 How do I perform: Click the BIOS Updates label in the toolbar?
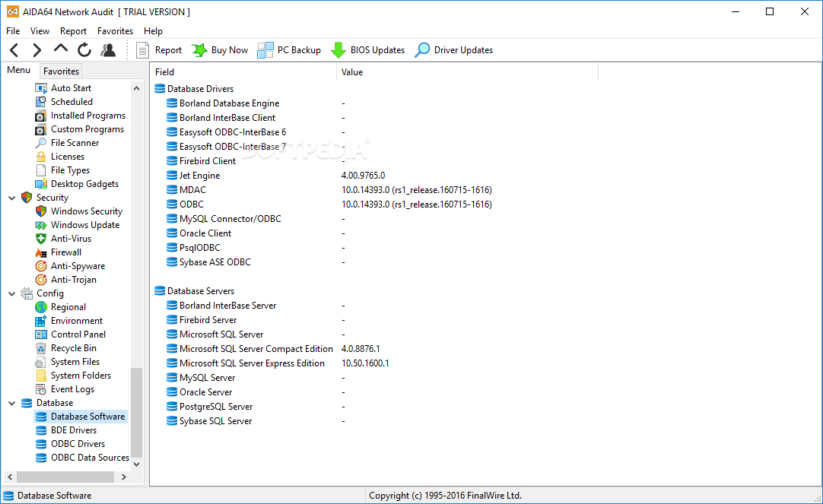(377, 50)
